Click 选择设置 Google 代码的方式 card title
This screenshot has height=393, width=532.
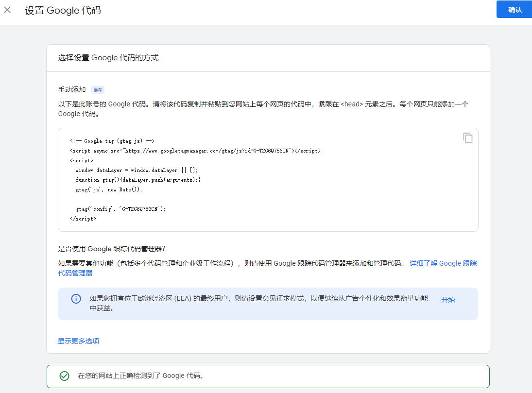tap(108, 58)
